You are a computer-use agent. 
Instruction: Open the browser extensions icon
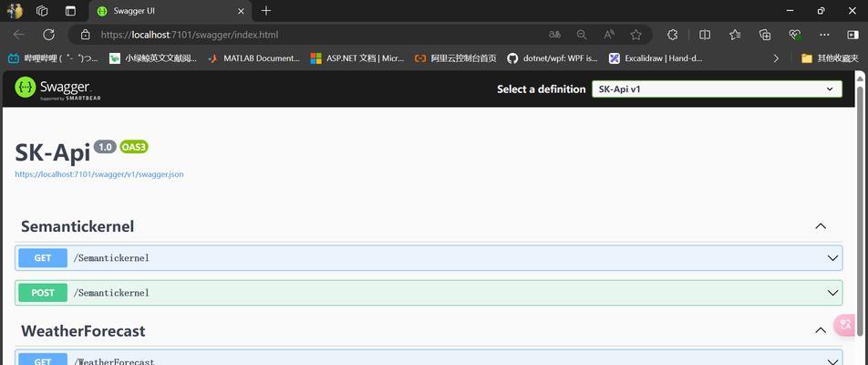(x=673, y=35)
